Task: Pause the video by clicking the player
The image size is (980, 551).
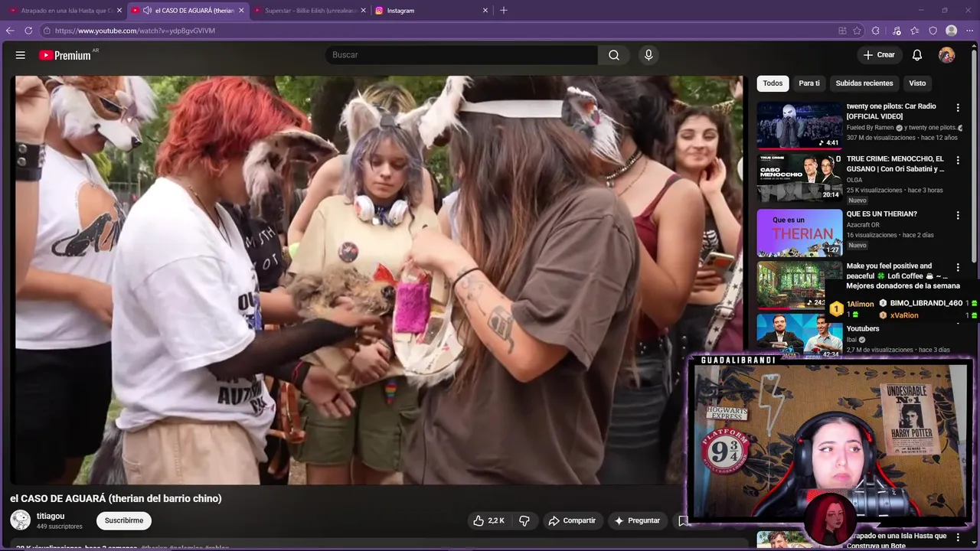Action: click(x=379, y=280)
